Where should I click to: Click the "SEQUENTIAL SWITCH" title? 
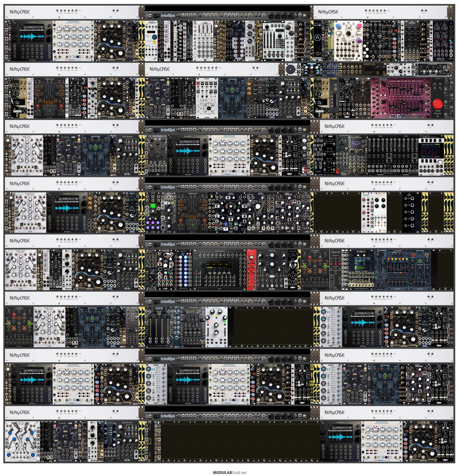pyautogui.click(x=336, y=252)
